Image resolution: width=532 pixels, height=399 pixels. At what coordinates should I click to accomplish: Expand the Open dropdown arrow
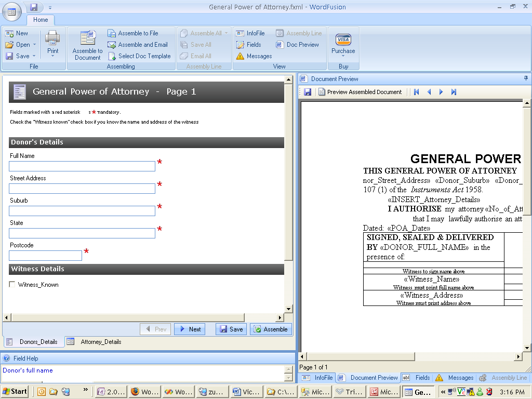point(34,45)
